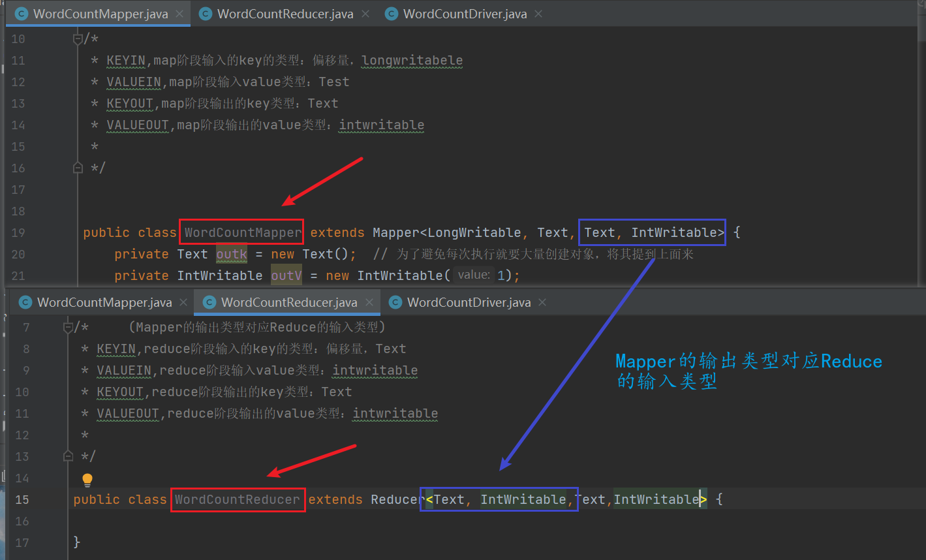The width and height of the screenshot is (926, 560).
Task: Click 'KEYIN' in Mapper comment line 11
Action: [x=126, y=61]
